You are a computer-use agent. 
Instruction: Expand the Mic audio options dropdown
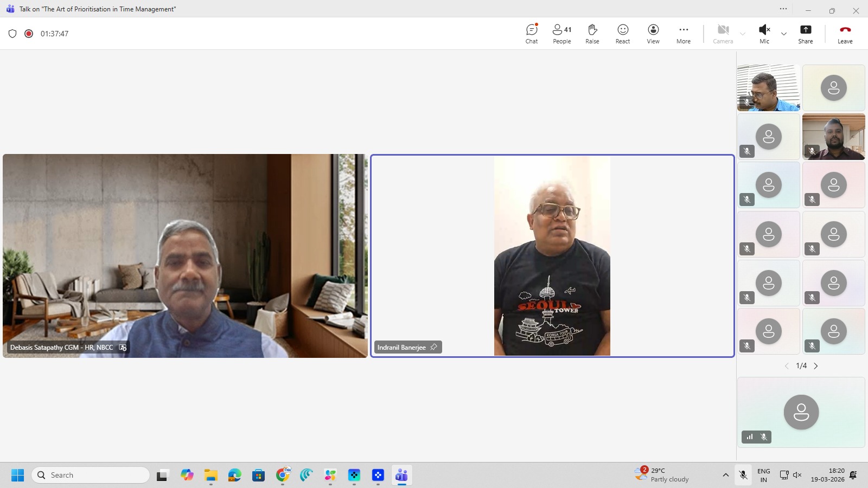[x=784, y=34]
